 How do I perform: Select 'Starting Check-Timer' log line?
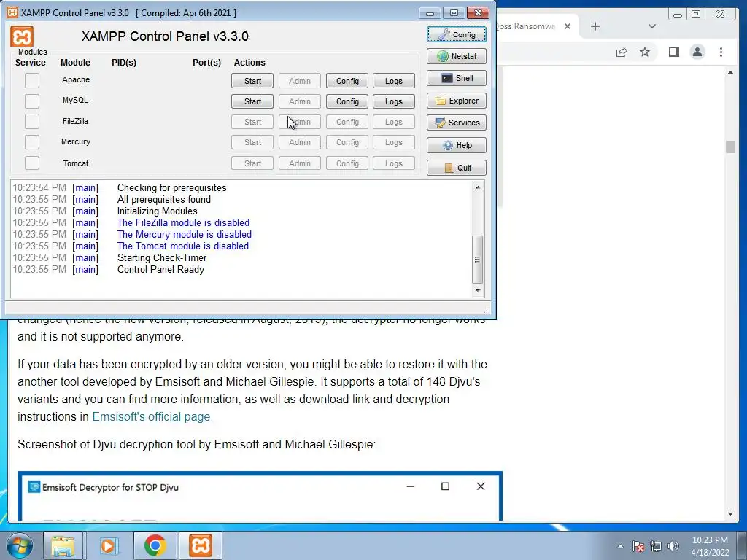point(162,257)
